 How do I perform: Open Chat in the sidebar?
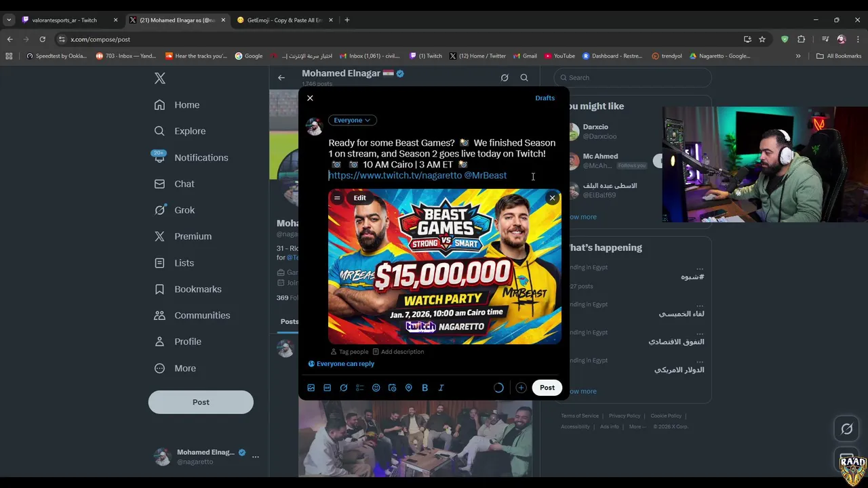pos(174,184)
